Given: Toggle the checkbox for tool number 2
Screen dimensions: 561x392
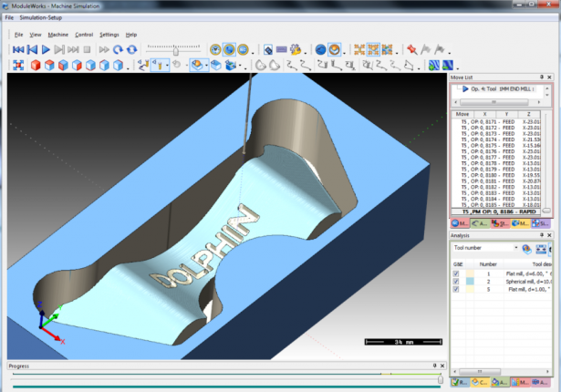Looking at the screenshot, I should click(456, 282).
